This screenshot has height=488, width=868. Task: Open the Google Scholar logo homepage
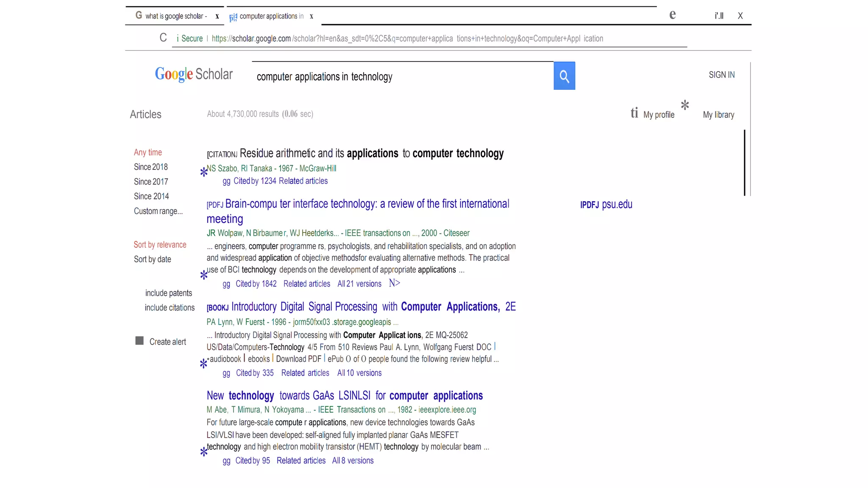coord(194,74)
